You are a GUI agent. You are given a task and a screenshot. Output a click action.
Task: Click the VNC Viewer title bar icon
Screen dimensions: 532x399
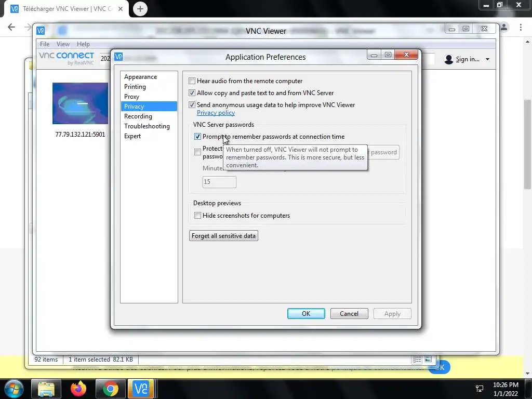[41, 31]
